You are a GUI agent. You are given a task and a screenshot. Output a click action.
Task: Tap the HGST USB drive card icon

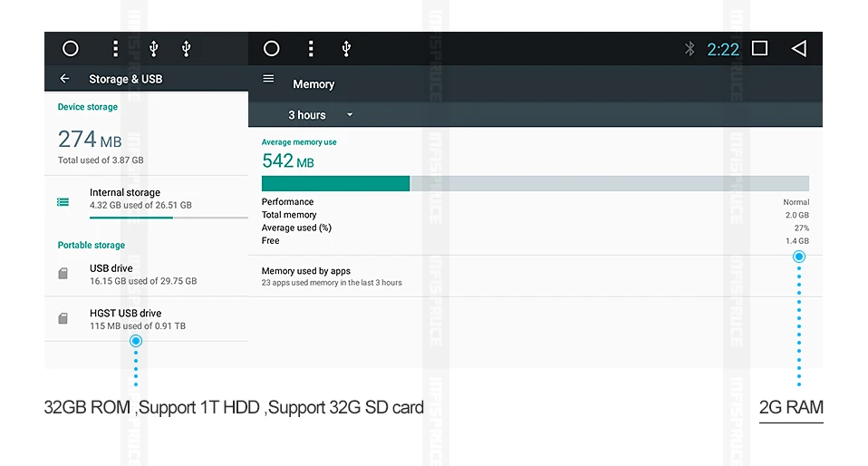[63, 318]
